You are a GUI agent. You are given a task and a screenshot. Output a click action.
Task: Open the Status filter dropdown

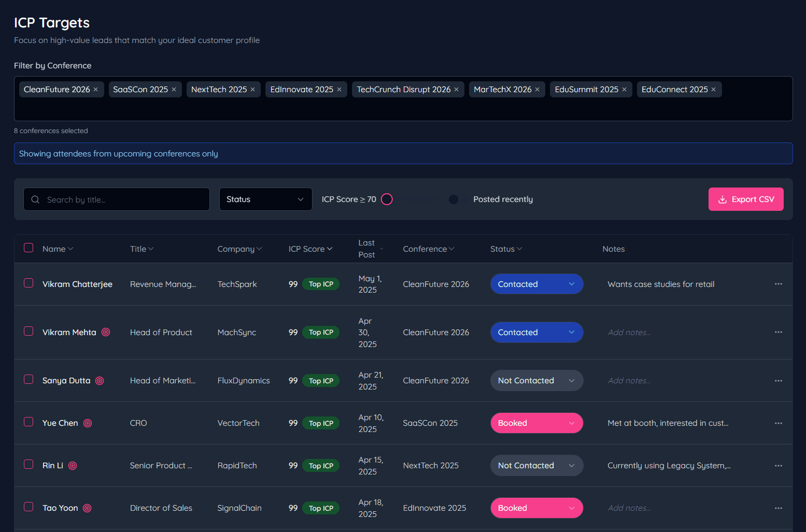265,199
